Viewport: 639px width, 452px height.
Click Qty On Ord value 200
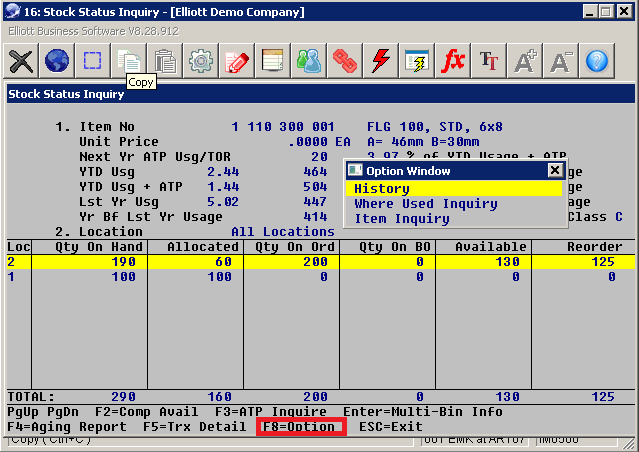pyautogui.click(x=315, y=262)
